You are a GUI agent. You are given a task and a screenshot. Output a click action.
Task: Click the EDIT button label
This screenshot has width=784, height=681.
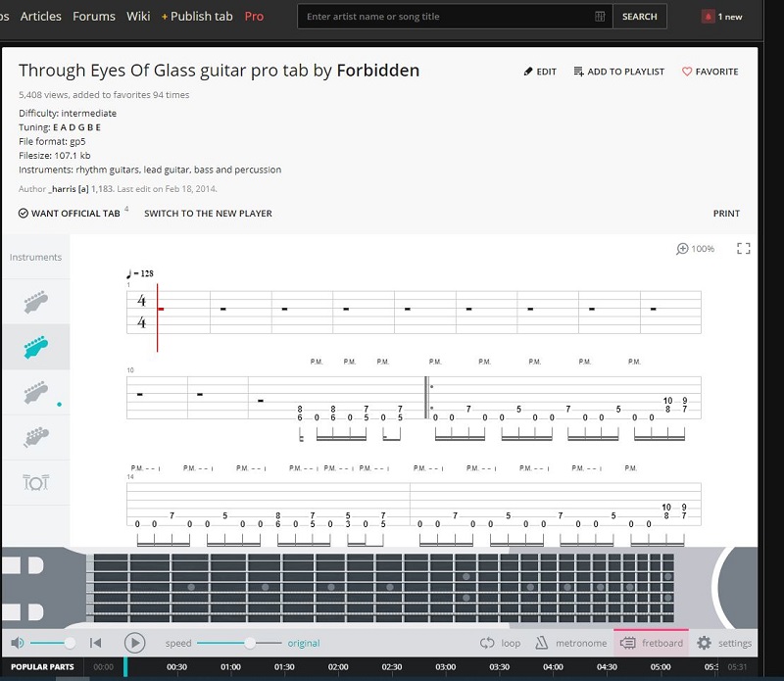click(547, 72)
